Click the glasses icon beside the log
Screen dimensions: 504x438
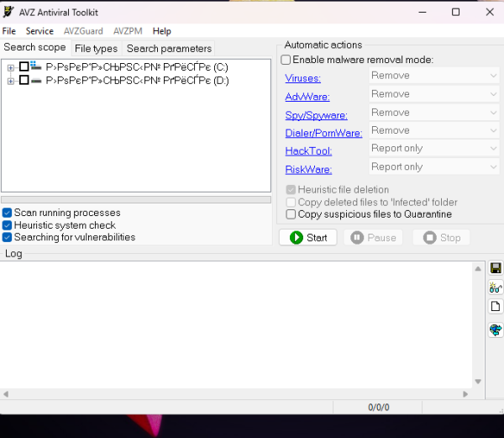[496, 288]
